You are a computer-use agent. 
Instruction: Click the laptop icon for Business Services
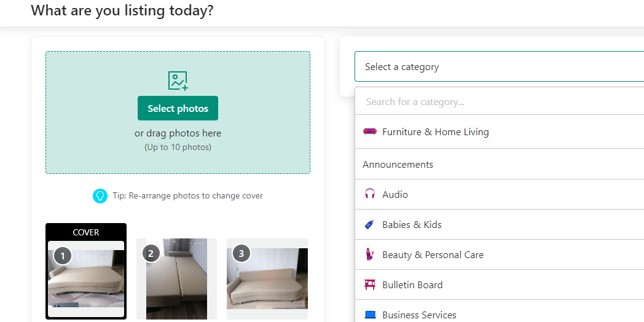point(369,315)
